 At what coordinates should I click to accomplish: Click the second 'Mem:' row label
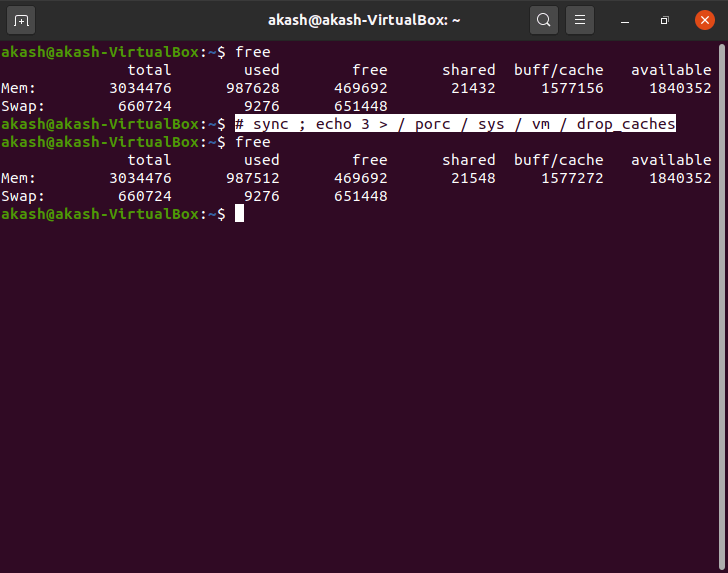(x=18, y=178)
